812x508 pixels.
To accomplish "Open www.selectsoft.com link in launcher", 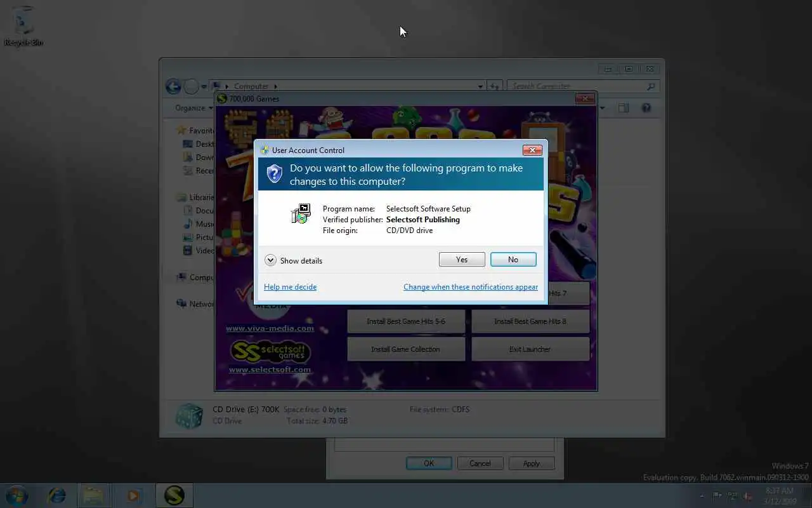I will click(270, 370).
